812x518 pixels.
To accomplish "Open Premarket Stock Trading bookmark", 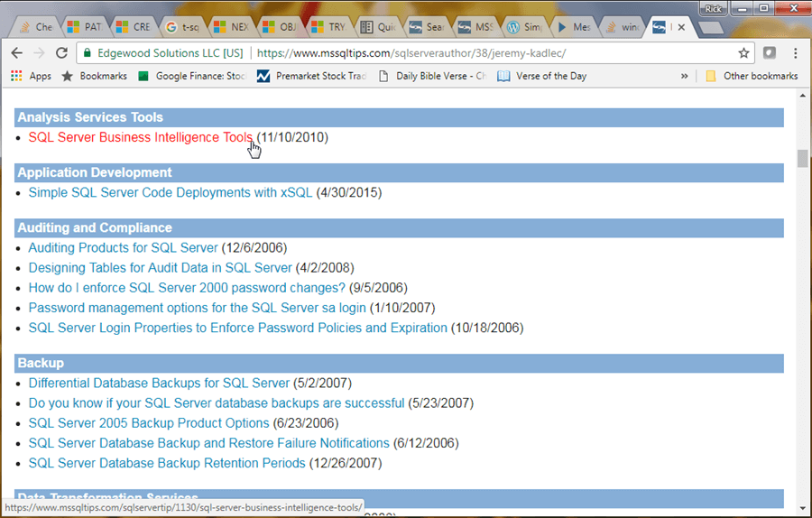I will click(x=312, y=76).
